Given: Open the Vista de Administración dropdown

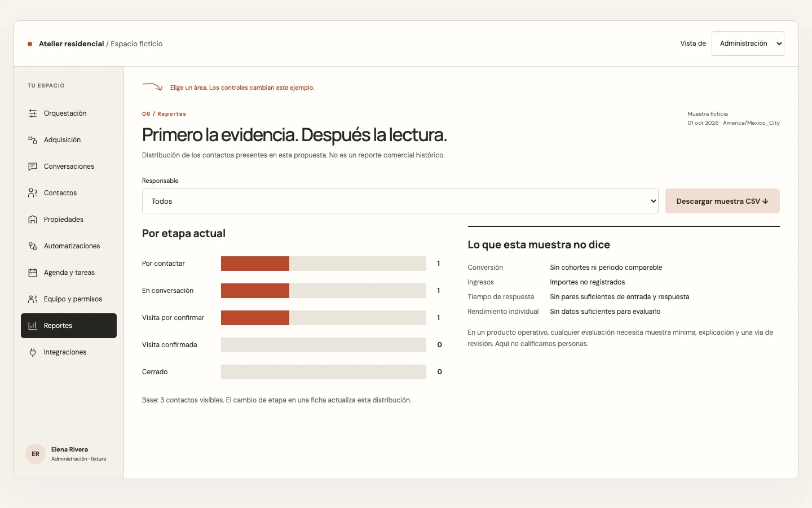Looking at the screenshot, I should click(x=748, y=43).
